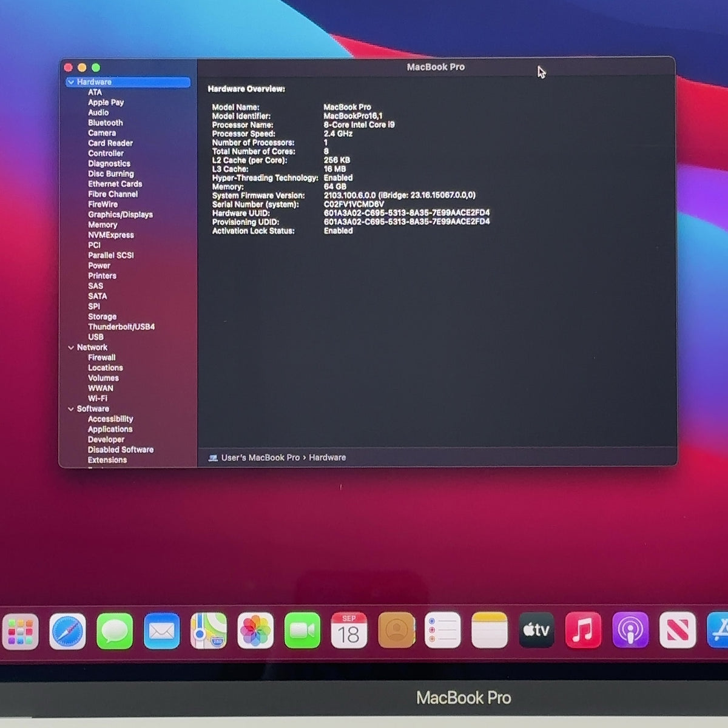
Task: Select Camera in the sidebar
Action: tap(101, 133)
